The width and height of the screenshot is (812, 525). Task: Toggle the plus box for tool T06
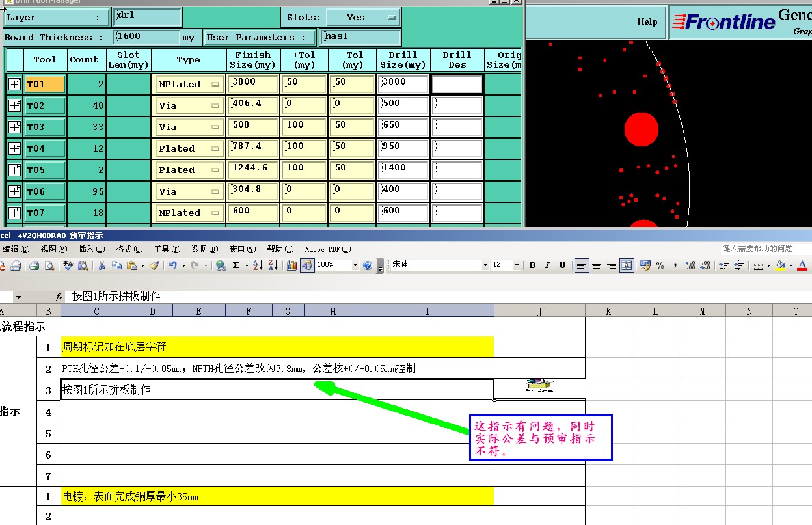coord(14,191)
